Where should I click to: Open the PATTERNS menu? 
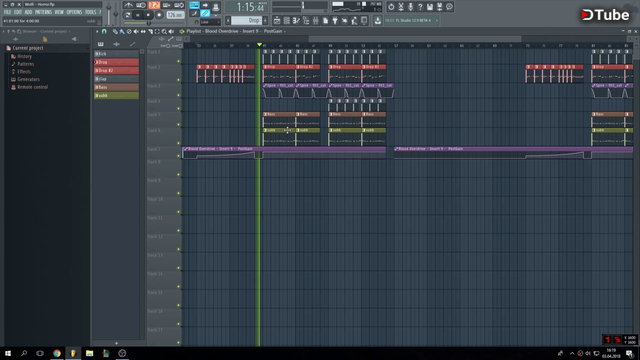(43, 12)
